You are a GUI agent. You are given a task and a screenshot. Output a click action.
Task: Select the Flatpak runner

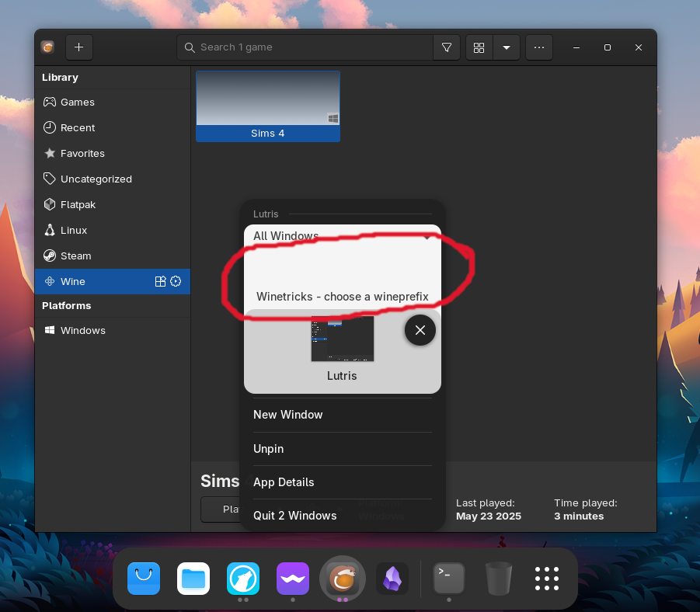tap(113, 204)
